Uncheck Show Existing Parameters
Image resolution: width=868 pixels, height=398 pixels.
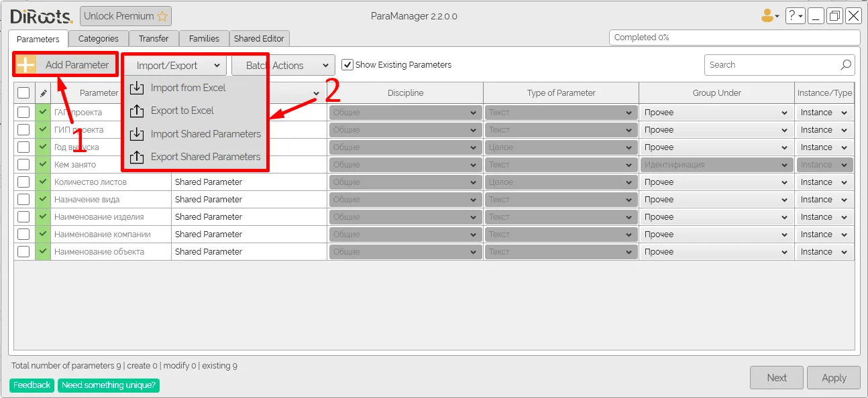pos(347,65)
